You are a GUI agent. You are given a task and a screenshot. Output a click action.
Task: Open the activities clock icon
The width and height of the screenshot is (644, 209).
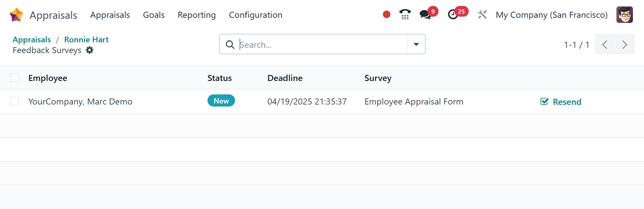[x=453, y=14]
